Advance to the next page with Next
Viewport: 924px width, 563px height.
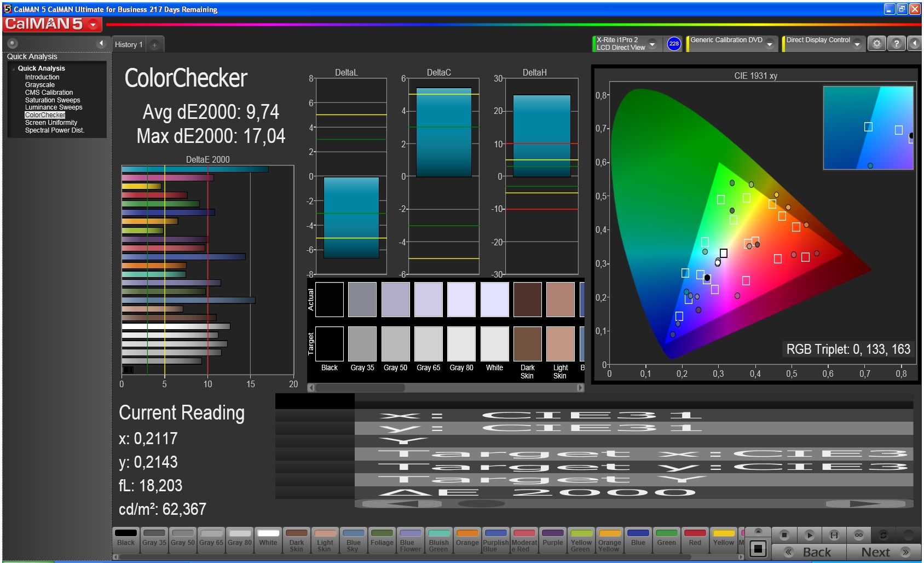tap(884, 552)
